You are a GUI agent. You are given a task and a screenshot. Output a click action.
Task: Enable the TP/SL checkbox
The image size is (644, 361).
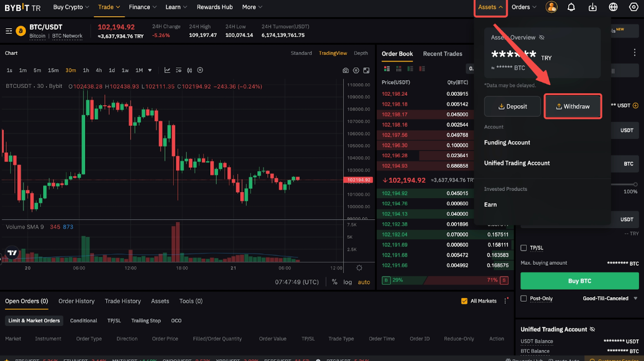click(x=524, y=248)
